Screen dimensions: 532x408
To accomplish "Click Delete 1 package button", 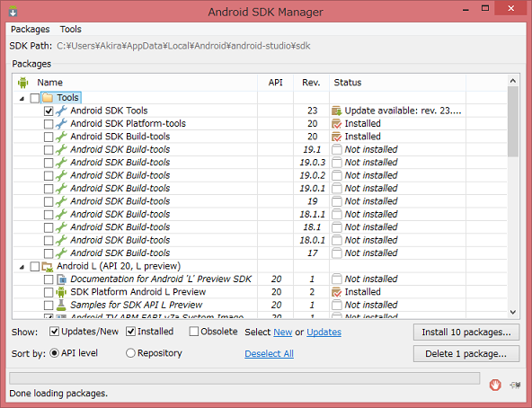I will pyautogui.click(x=466, y=354).
